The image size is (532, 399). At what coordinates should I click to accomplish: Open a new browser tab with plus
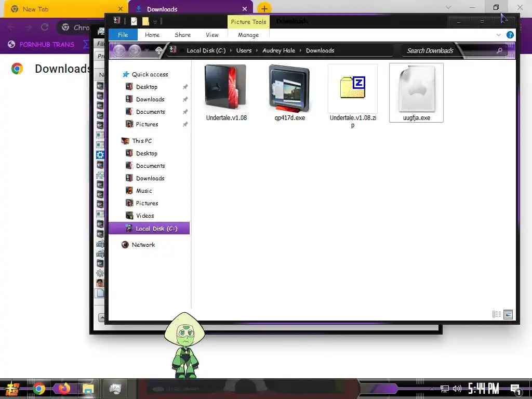264,8
